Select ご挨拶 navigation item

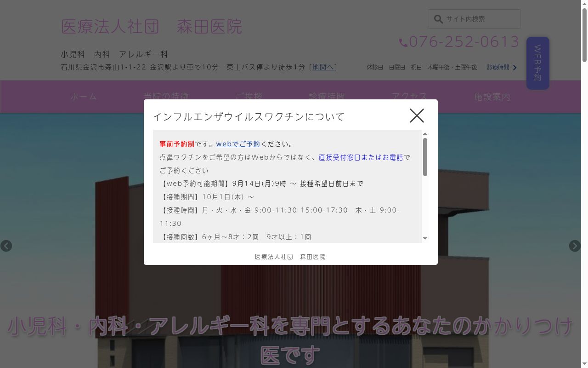[x=249, y=97]
